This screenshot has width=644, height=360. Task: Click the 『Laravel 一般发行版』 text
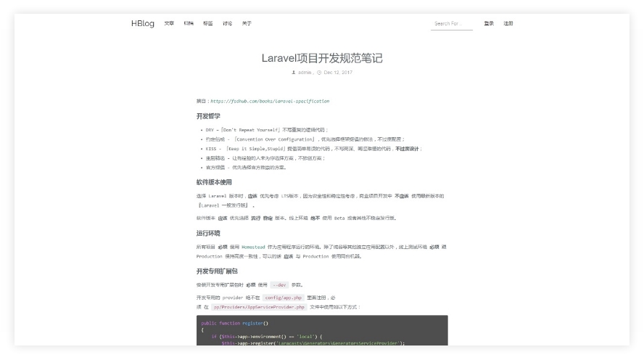coord(223,205)
